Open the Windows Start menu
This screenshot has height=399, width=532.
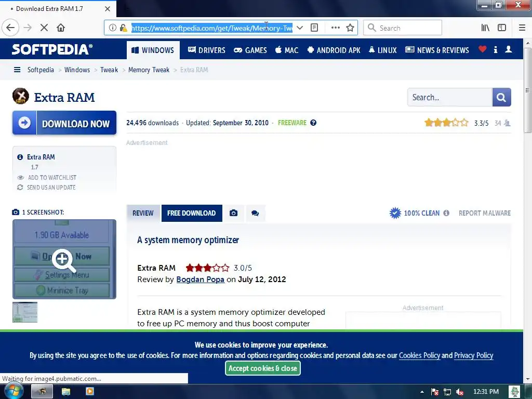pos(13,391)
